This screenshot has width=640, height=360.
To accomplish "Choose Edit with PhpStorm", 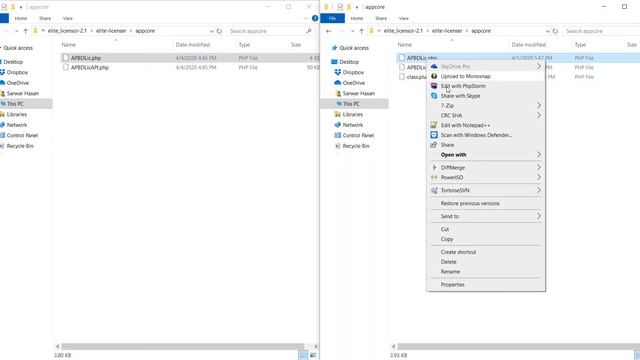I will (x=486, y=86).
